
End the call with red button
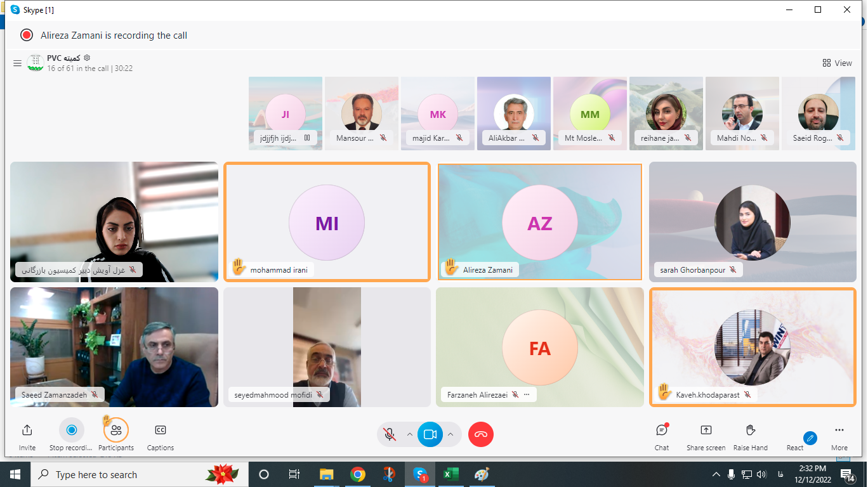click(481, 434)
